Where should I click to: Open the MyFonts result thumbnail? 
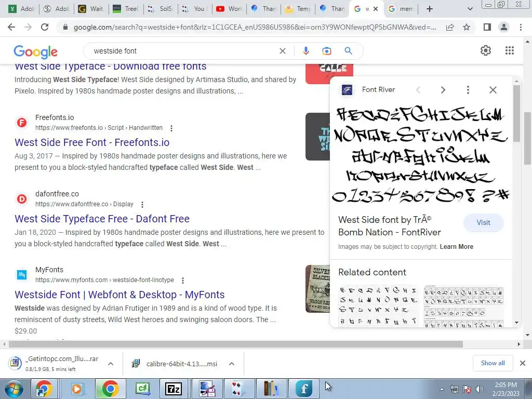click(x=317, y=289)
